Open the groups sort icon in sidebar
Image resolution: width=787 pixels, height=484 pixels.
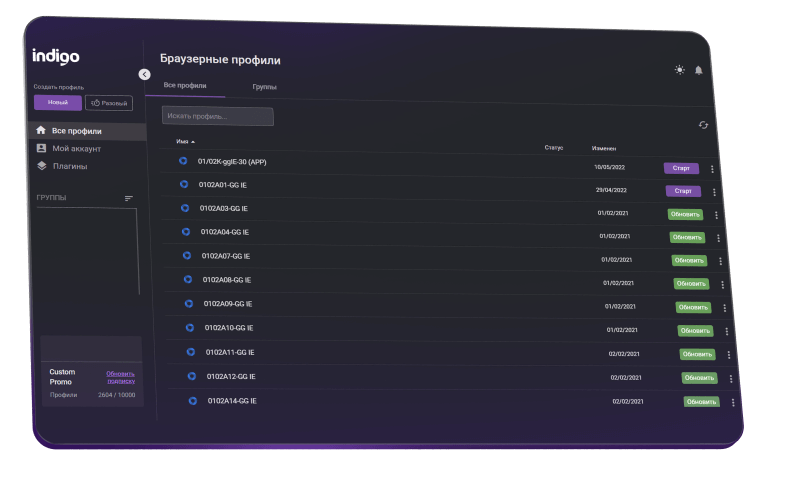coord(128,198)
